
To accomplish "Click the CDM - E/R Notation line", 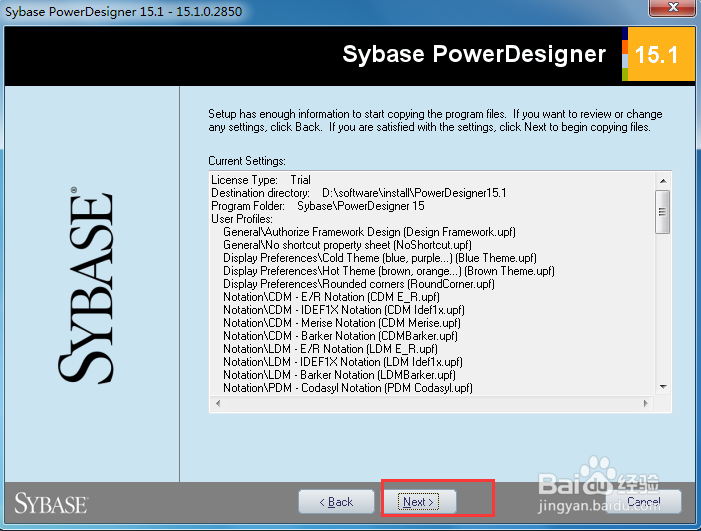I will pyautogui.click(x=331, y=296).
